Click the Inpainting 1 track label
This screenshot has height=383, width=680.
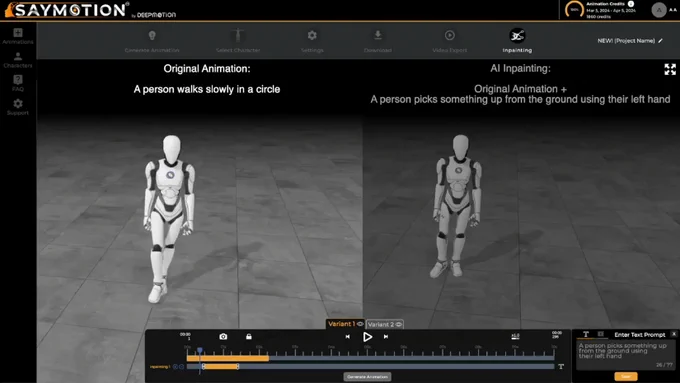coord(160,367)
